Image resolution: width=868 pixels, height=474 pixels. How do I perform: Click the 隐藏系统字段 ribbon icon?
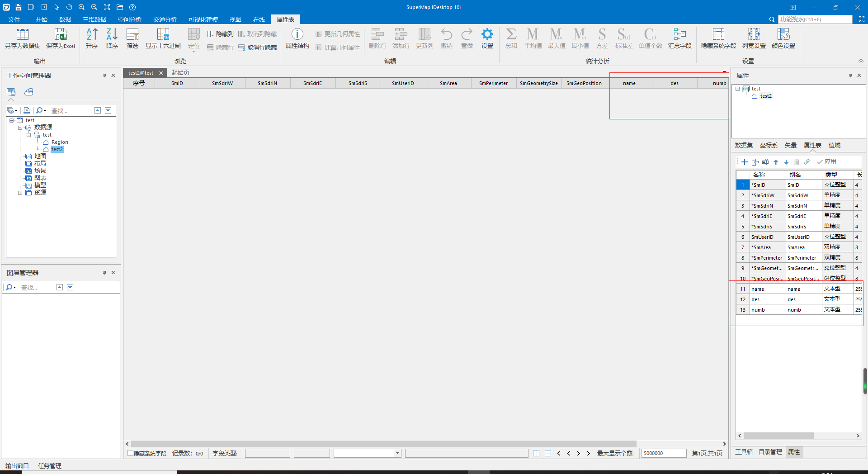718,34
